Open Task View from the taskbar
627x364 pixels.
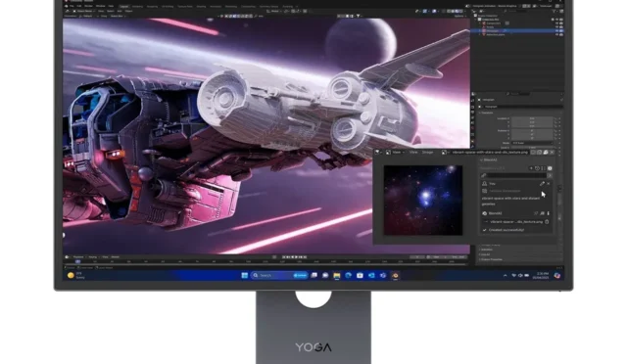tap(314, 275)
